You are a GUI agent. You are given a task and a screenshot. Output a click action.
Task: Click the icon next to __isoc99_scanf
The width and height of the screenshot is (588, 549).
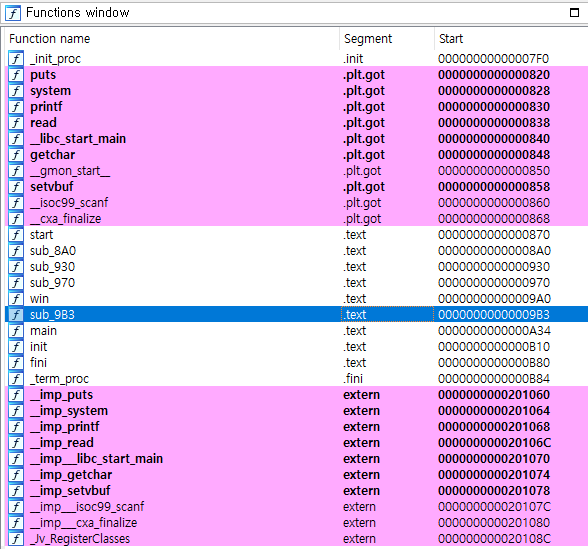point(16,203)
